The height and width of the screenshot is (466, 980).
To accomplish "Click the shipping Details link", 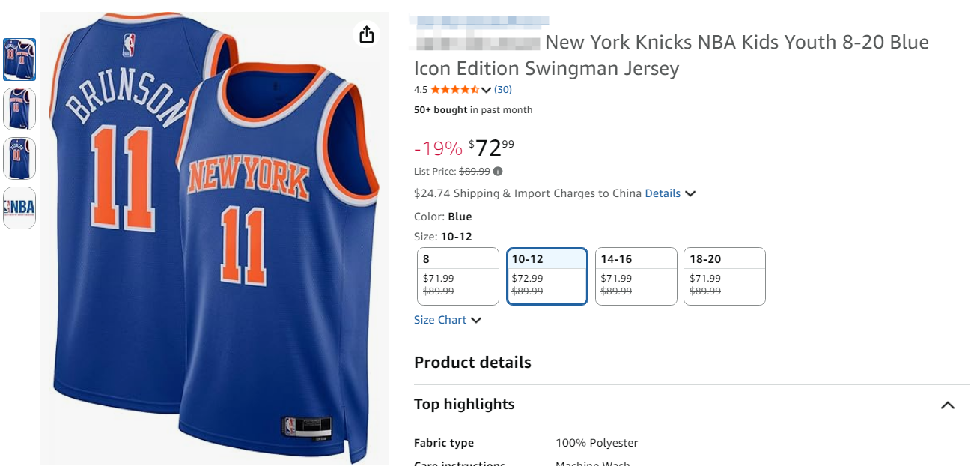I will (663, 193).
